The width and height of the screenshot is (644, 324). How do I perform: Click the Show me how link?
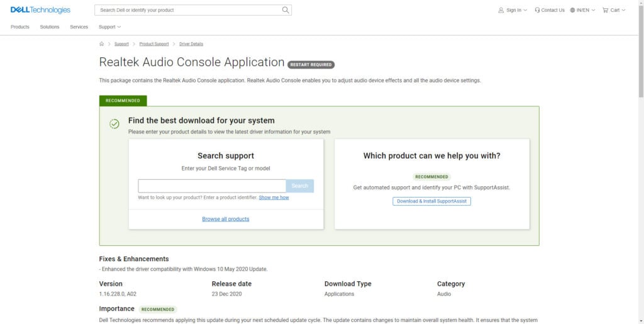[x=274, y=198]
